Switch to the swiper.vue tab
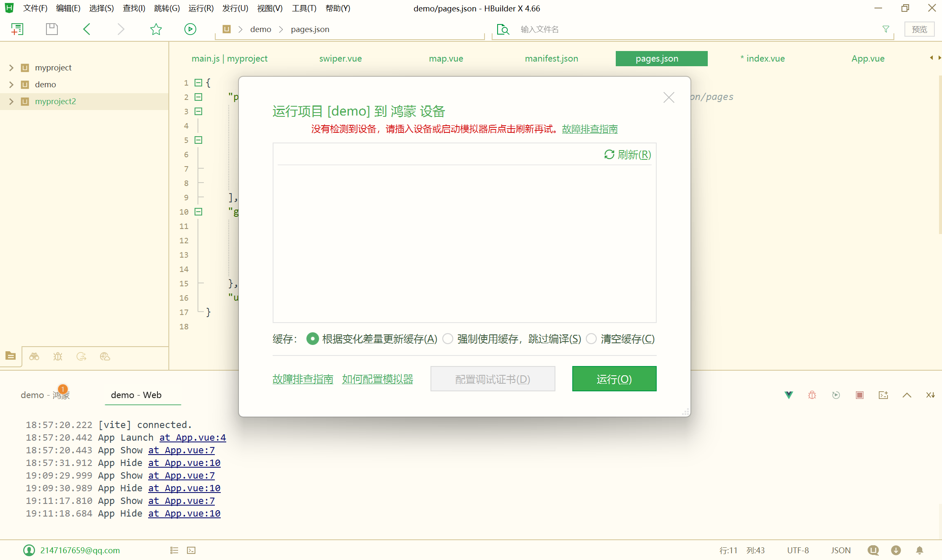Image resolution: width=942 pixels, height=560 pixels. pyautogui.click(x=340, y=59)
